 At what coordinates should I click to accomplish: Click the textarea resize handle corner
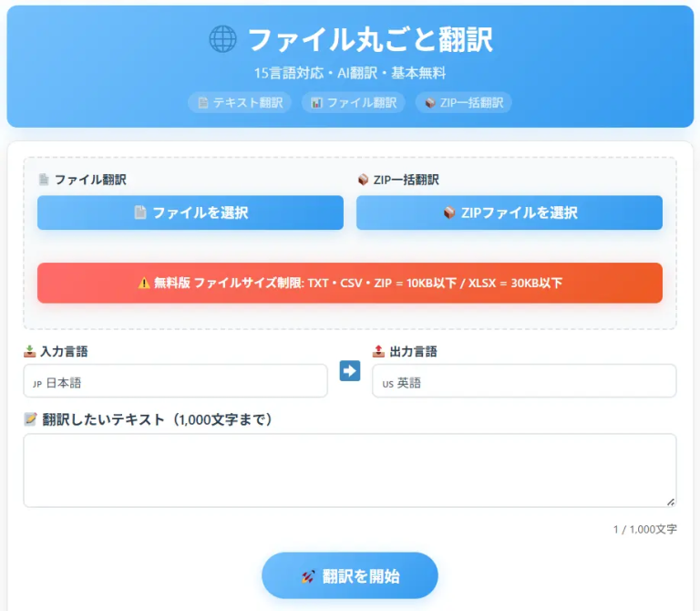tap(671, 502)
